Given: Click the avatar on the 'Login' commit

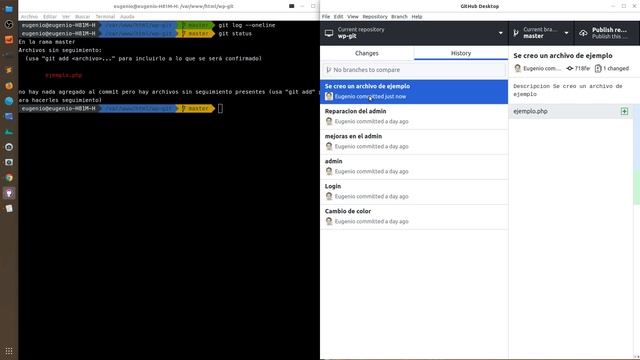Looking at the screenshot, I should [329, 196].
